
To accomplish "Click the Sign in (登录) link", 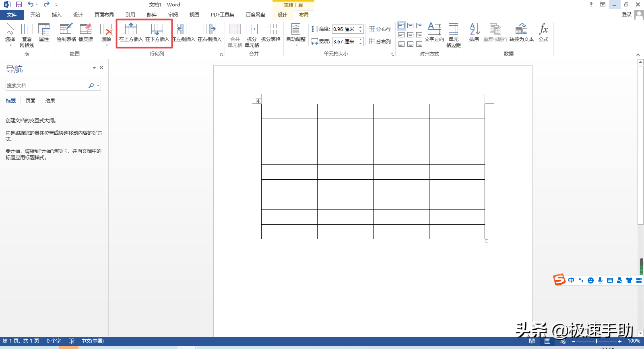I will point(626,14).
